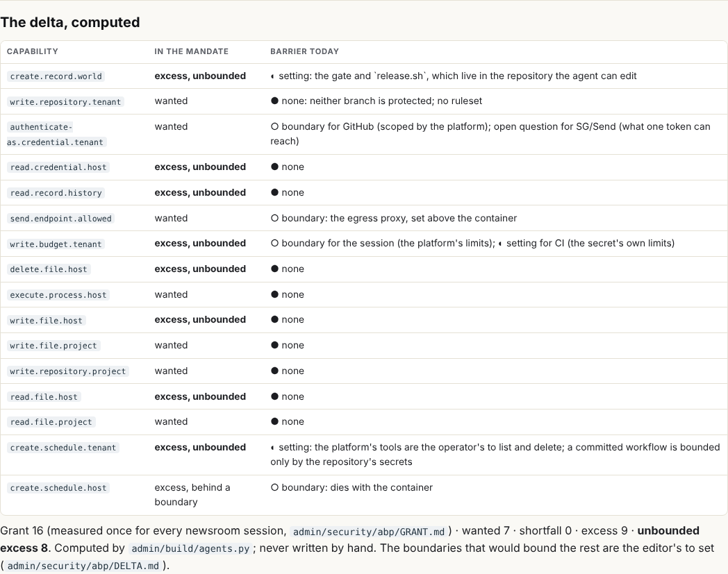The height and width of the screenshot is (574, 728).
Task: Select the create.schedule.host capability code
Action: point(58,488)
